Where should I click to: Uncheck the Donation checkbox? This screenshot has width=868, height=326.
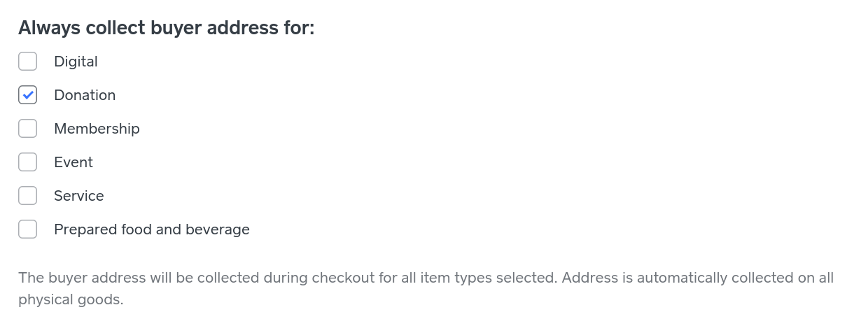[x=27, y=95]
